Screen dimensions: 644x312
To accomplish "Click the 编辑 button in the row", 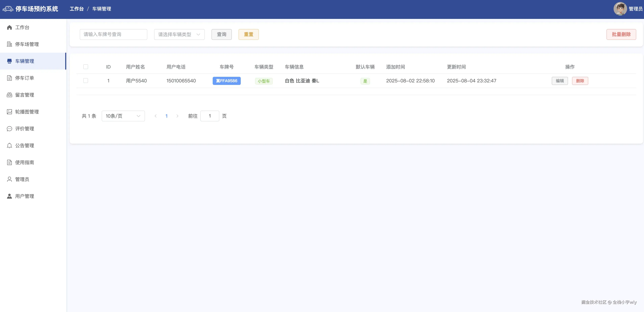I will (x=560, y=81).
